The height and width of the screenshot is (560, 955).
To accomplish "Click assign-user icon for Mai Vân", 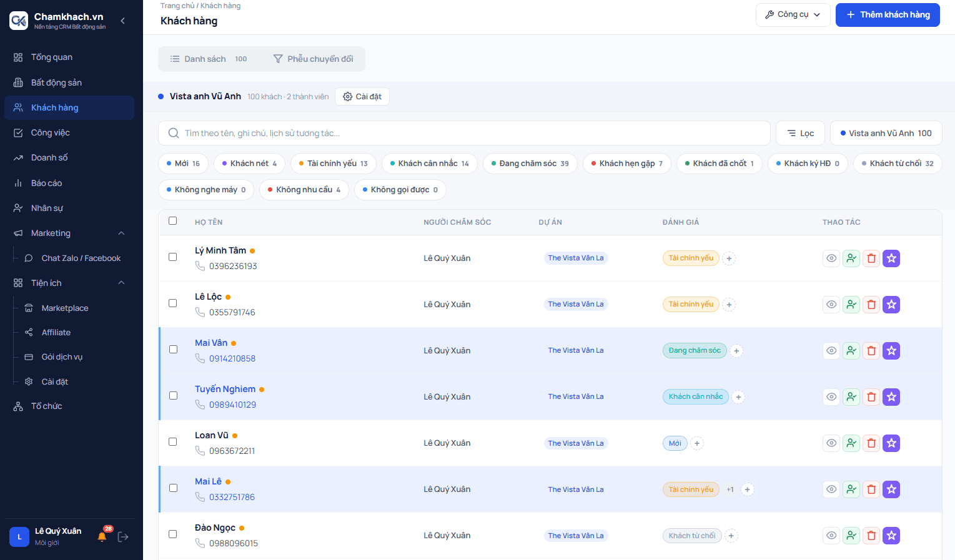I will pos(851,351).
